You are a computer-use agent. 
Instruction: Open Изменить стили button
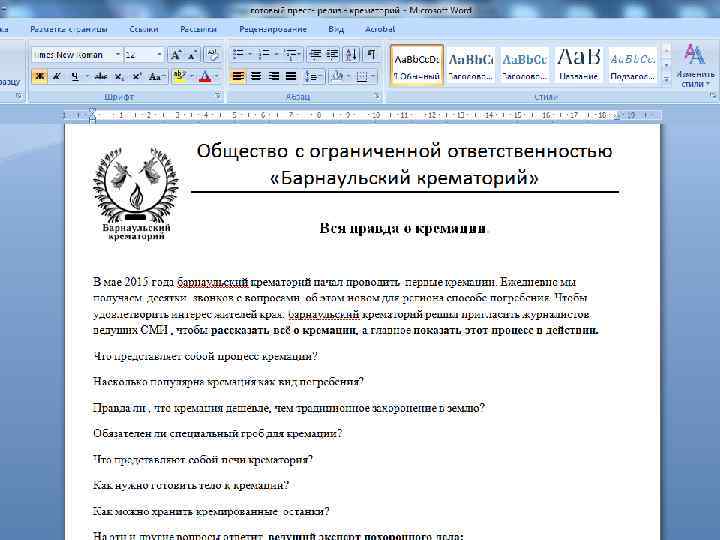point(695,66)
